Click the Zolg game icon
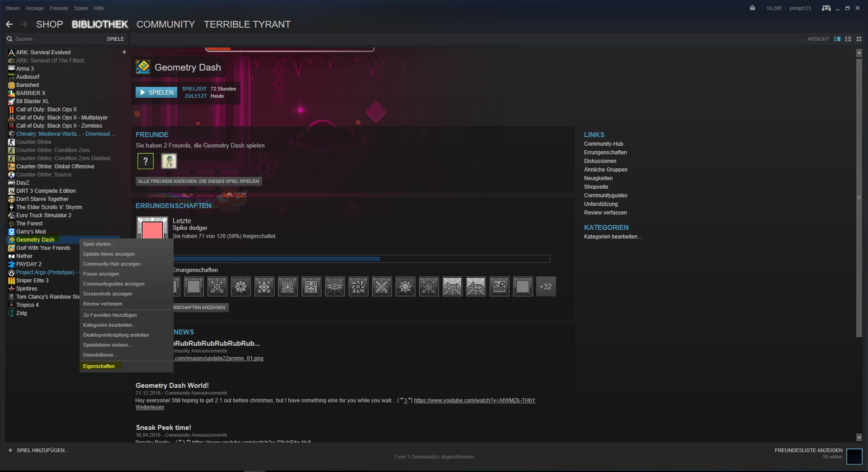This screenshot has height=472, width=868. [12, 313]
